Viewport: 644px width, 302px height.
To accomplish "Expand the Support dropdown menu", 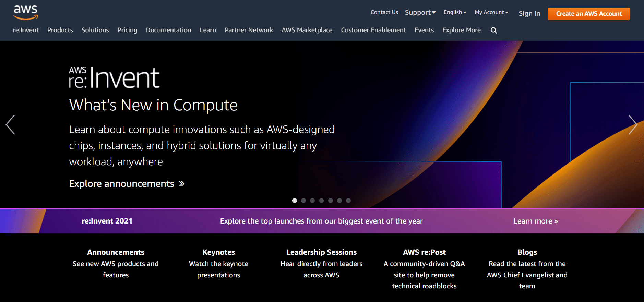I will [x=420, y=13].
